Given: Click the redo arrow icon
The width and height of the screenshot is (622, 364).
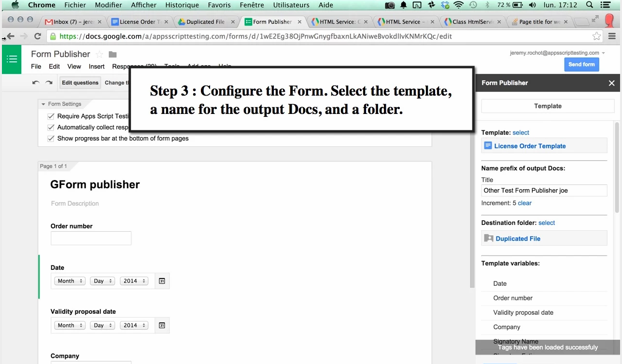Looking at the screenshot, I should pos(49,83).
